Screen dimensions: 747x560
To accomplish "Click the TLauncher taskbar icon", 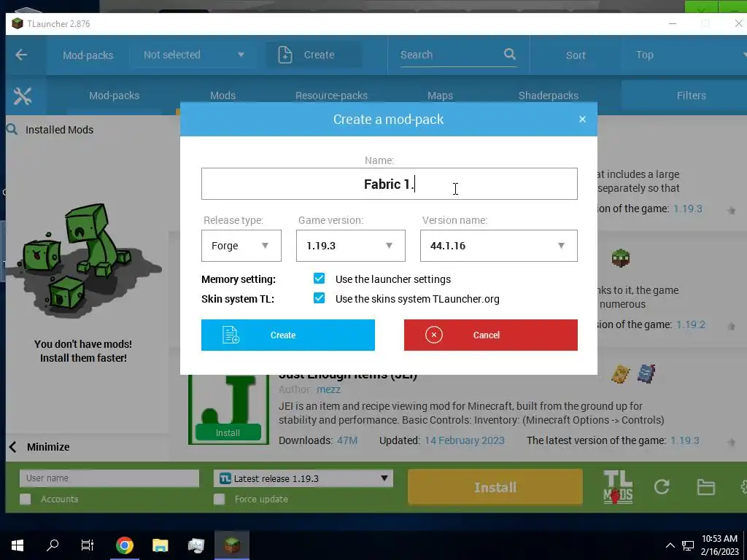I will pyautogui.click(x=232, y=545).
